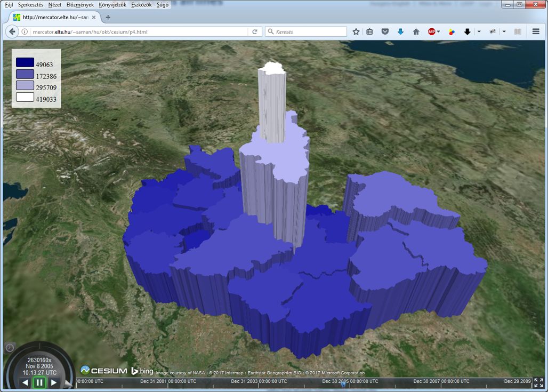Click the imagery credits text
The image size is (548, 392).
pos(260,373)
